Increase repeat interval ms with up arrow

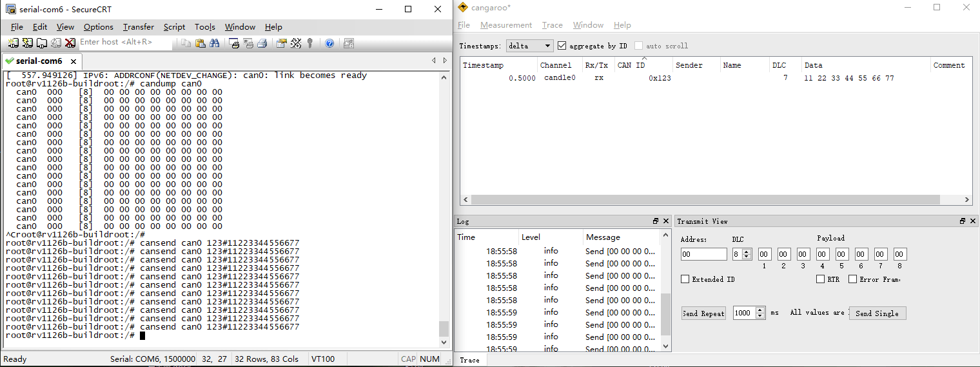[761, 310]
